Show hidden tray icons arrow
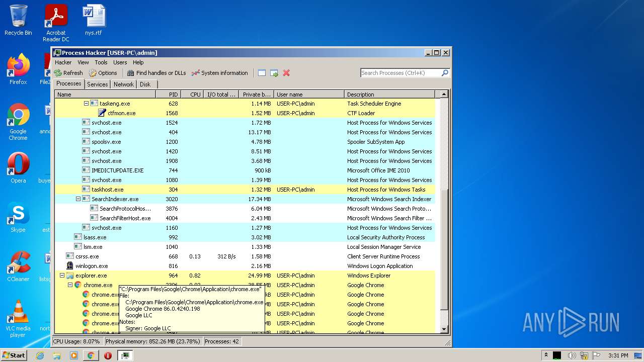Screen dimensions: 644x362 click(546, 355)
